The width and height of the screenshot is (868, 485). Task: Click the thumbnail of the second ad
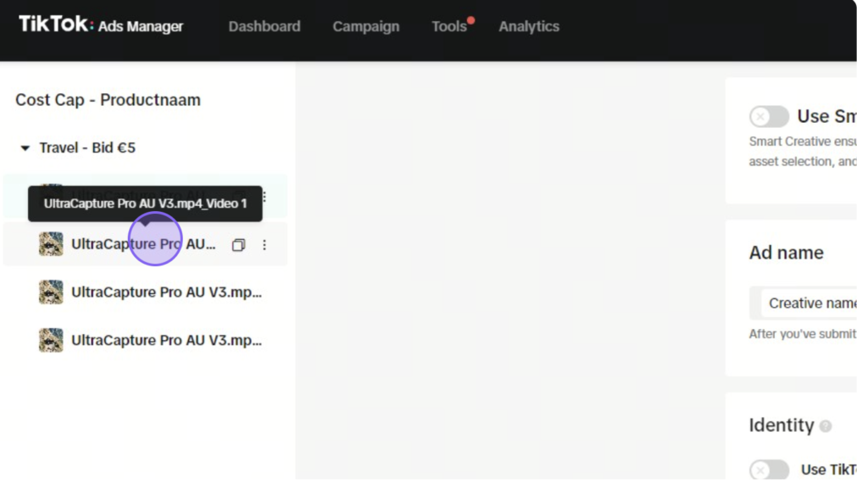tap(50, 244)
